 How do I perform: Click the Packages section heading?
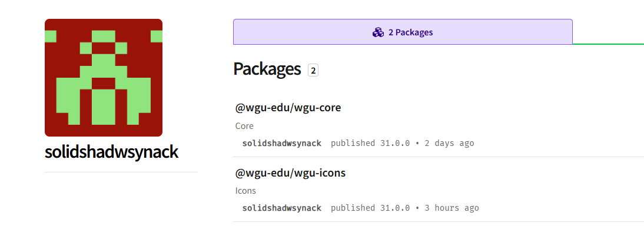coord(267,69)
